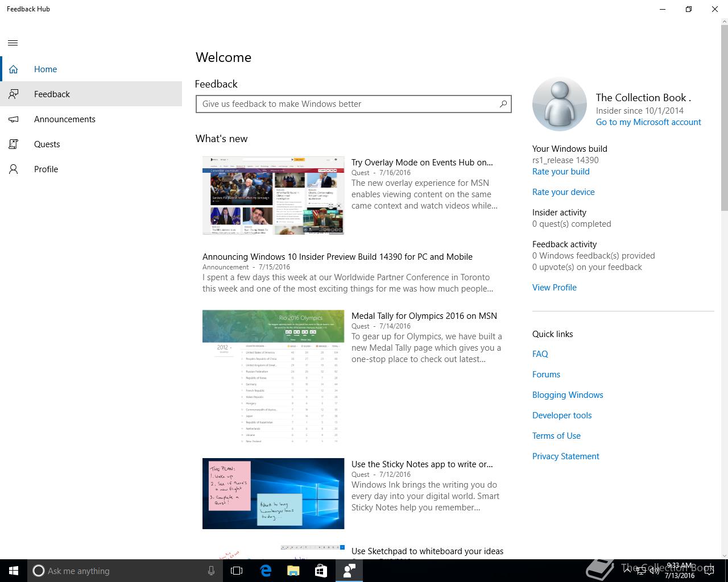Open the Sticky Notes quest thumbnail
Screen dimensions: 728x582
click(x=273, y=493)
